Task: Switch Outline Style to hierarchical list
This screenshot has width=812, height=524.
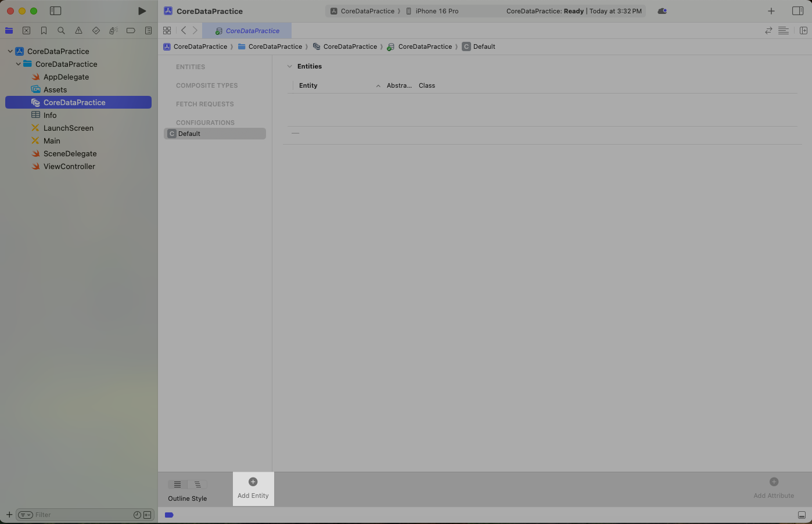Action: 197,484
